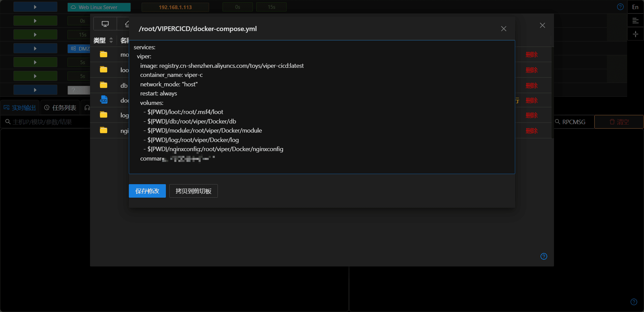Click the home icon beside the monitor tab
This screenshot has height=312, width=644.
tap(127, 24)
